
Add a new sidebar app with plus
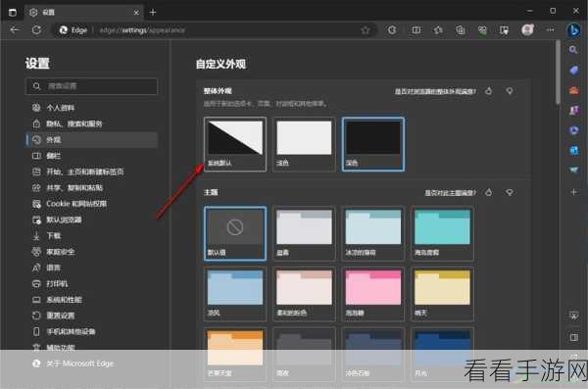573,192
